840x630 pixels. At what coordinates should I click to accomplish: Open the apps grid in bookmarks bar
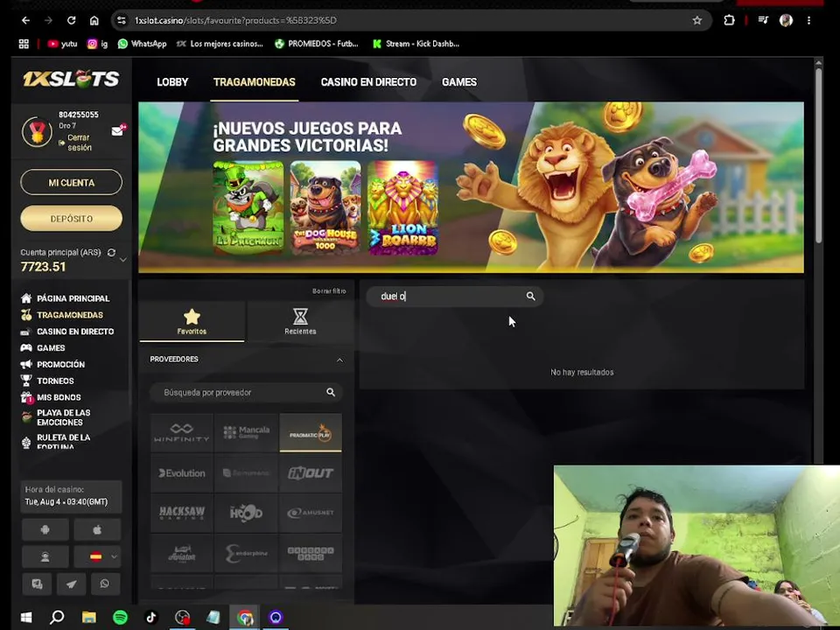coord(24,44)
